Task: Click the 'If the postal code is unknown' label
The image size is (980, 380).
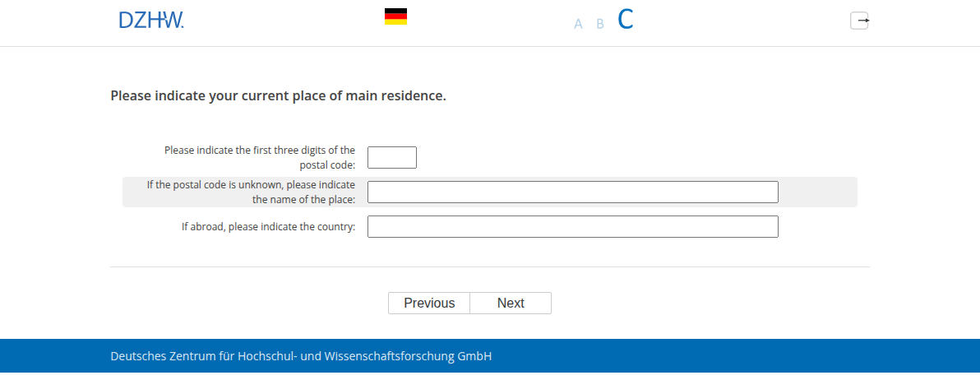Action: pyautogui.click(x=251, y=192)
